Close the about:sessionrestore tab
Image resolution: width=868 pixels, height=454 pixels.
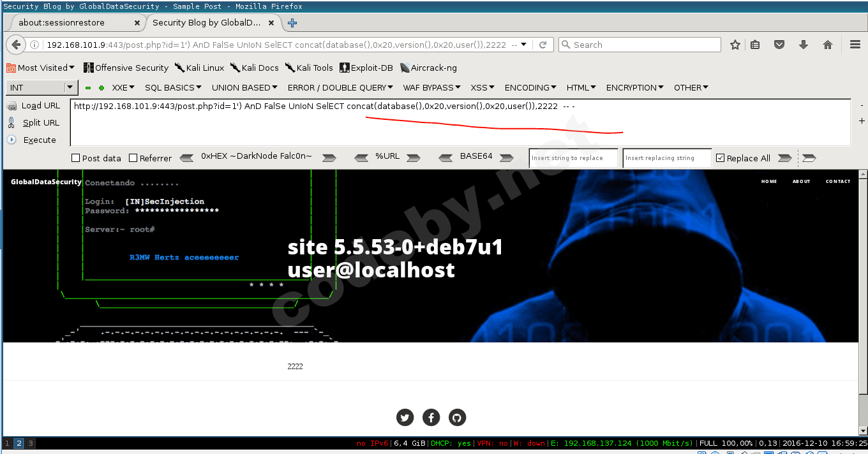coord(137,23)
